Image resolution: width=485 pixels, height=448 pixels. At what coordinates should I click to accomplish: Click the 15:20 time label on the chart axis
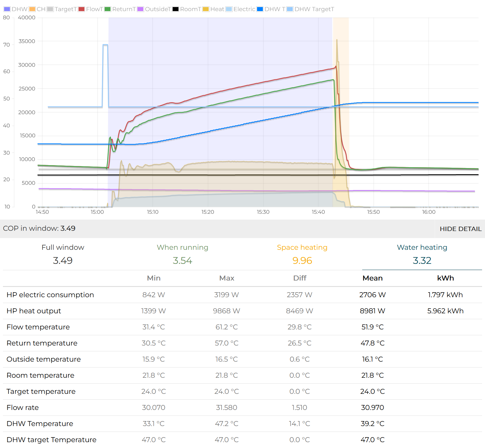(x=208, y=212)
